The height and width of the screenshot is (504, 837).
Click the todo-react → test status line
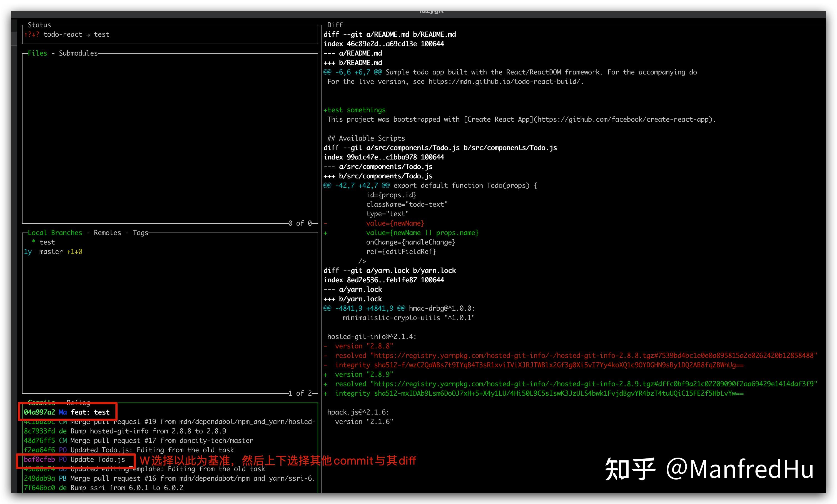coord(76,34)
